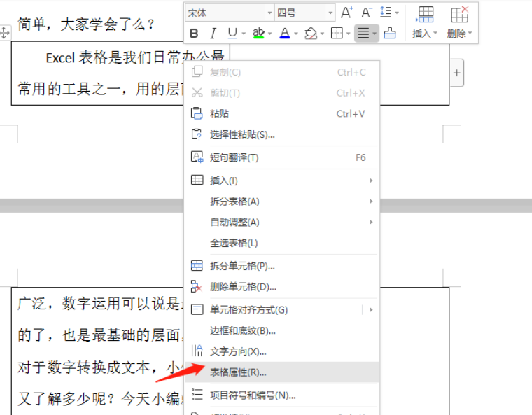Click the text 对于数字转换成文本

pyautogui.click(x=84, y=367)
